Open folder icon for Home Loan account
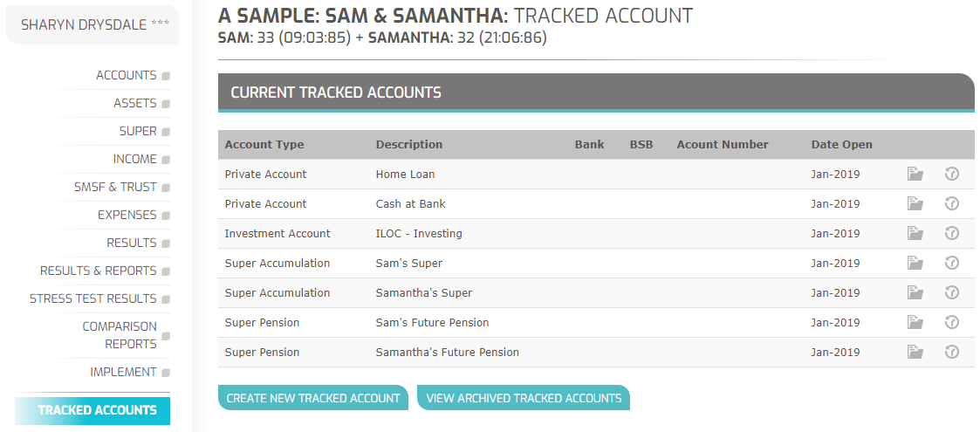The image size is (980, 432). click(x=915, y=175)
